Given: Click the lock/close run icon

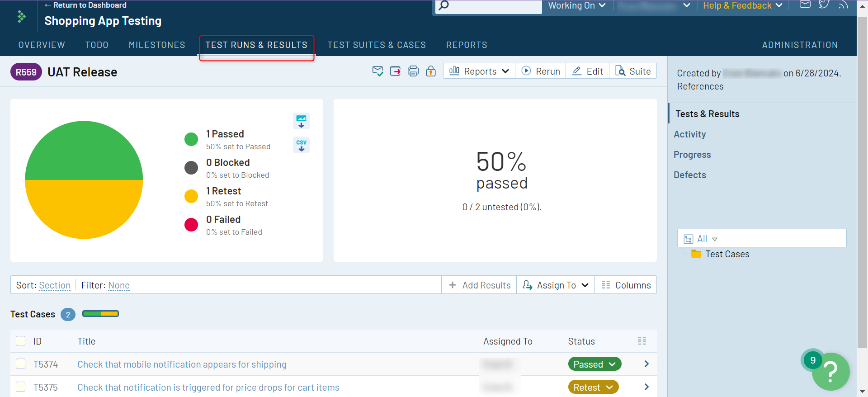Looking at the screenshot, I should coord(431,71).
